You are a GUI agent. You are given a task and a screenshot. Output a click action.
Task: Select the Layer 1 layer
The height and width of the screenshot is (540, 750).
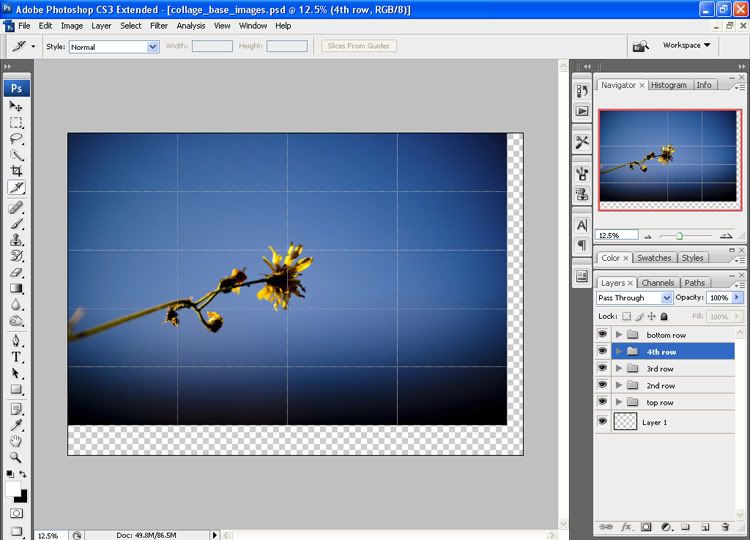pyautogui.click(x=673, y=422)
